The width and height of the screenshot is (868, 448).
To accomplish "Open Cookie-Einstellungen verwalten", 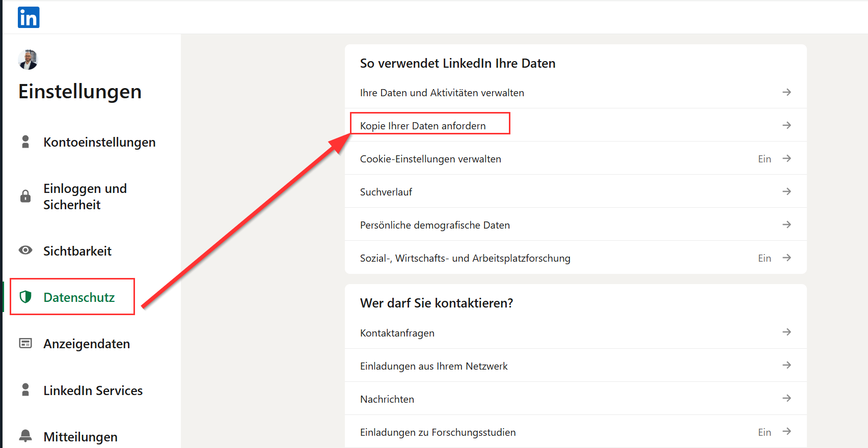I will [x=576, y=158].
